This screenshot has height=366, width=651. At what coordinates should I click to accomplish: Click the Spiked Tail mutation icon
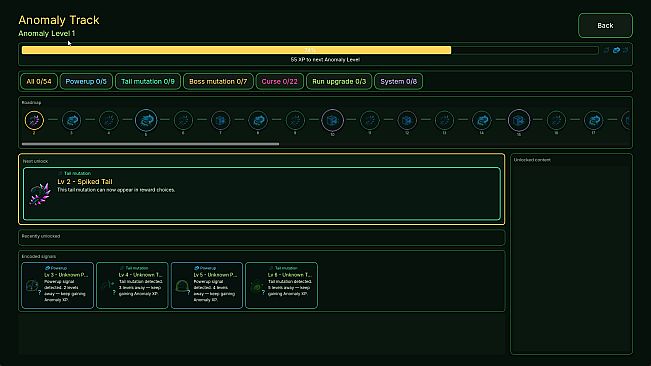click(x=40, y=194)
